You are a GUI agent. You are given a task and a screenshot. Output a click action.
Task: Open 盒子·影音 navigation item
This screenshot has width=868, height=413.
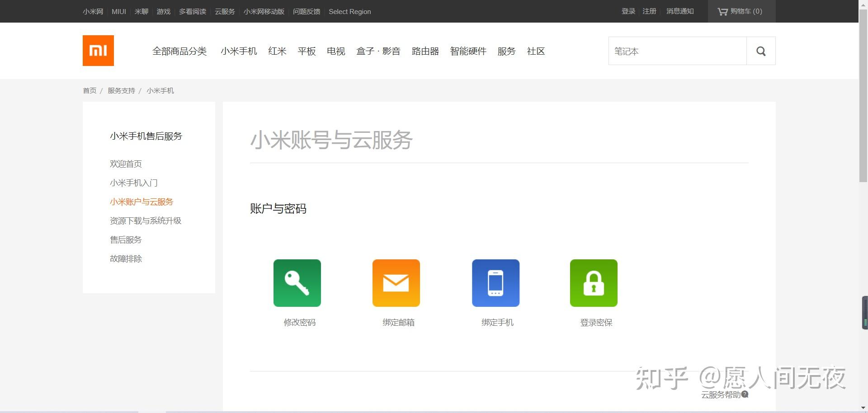pos(378,51)
